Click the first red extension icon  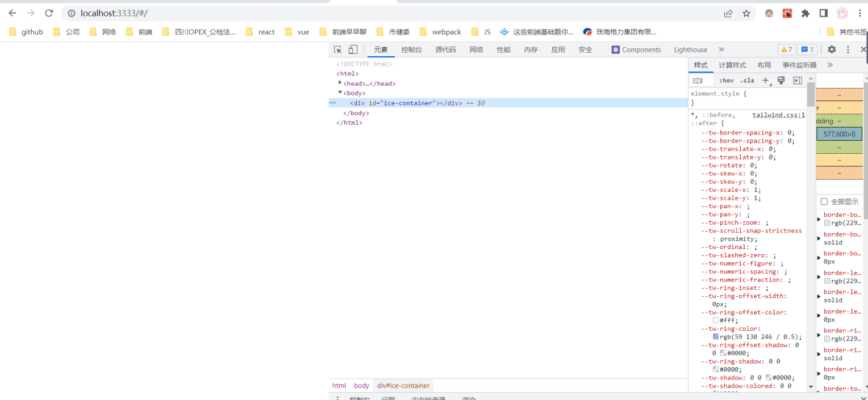787,13
